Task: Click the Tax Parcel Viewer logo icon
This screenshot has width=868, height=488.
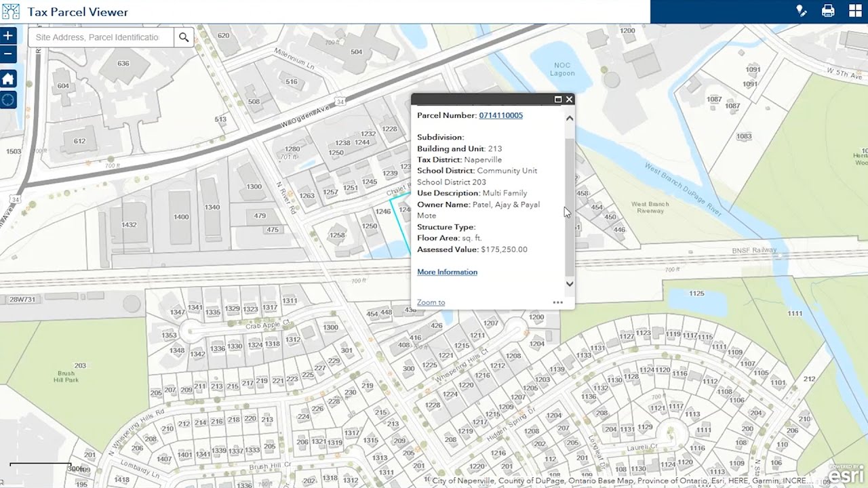Action: click(11, 12)
